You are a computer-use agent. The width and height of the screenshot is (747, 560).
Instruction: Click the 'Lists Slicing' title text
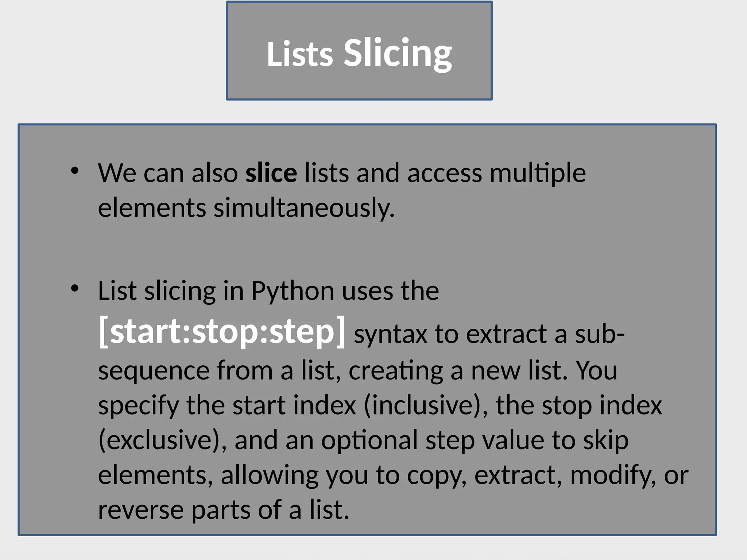pyautogui.click(x=359, y=53)
